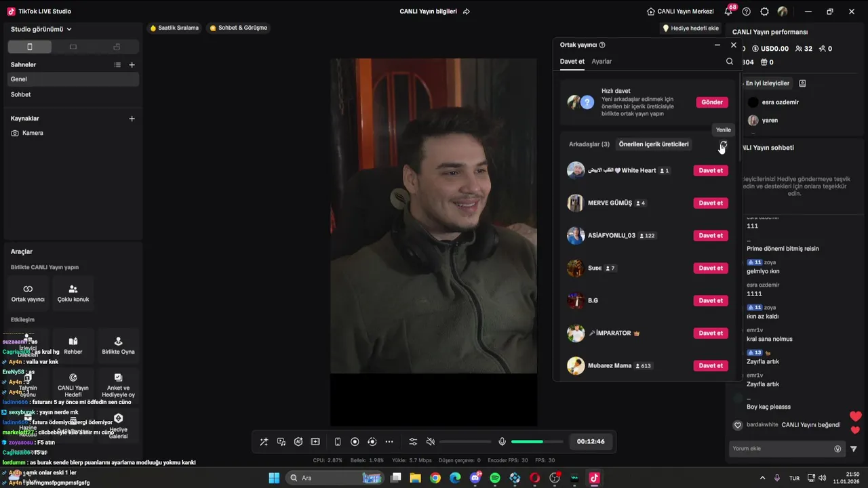This screenshot has height=488, width=868.
Task: Search co-hosts with magnifier icon
Action: click(x=730, y=61)
